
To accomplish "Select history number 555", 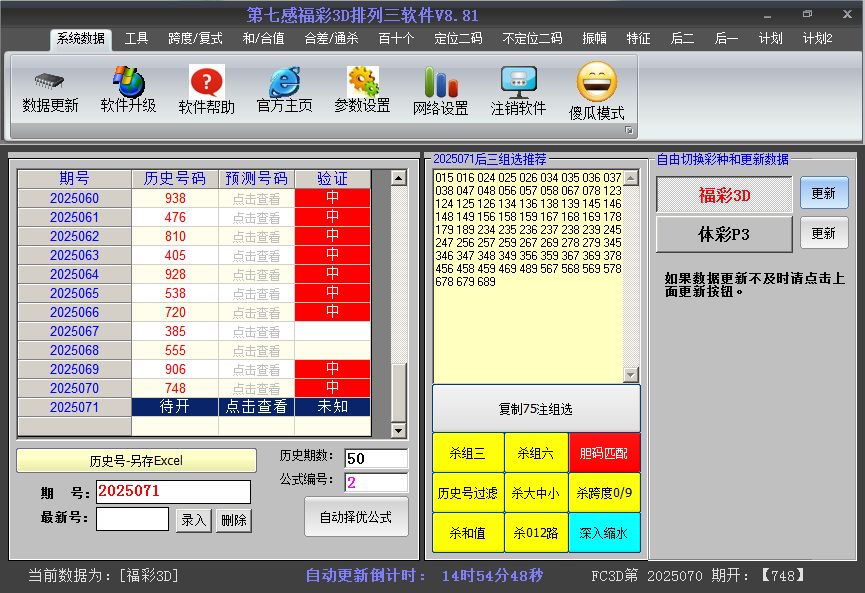I will (175, 350).
